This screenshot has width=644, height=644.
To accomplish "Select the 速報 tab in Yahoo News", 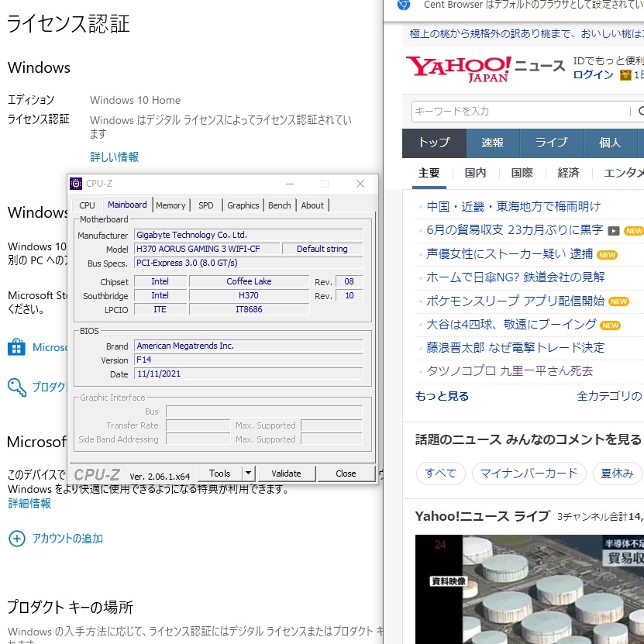I will pos(492,143).
